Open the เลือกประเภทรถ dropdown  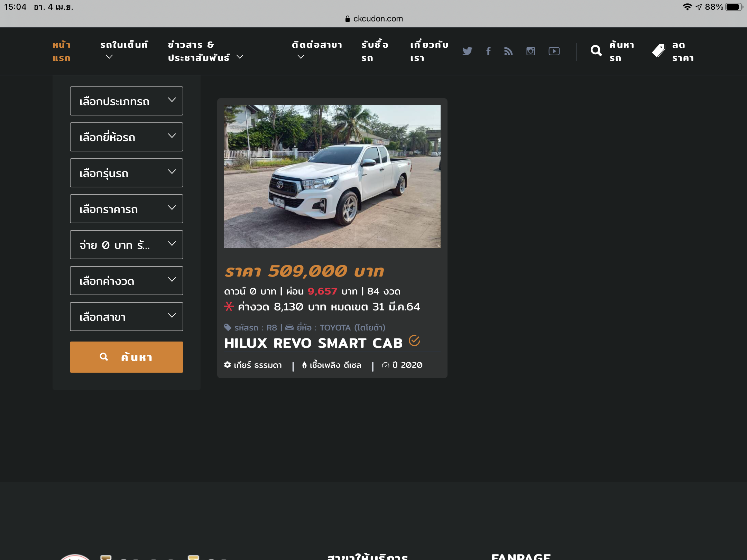tap(126, 101)
